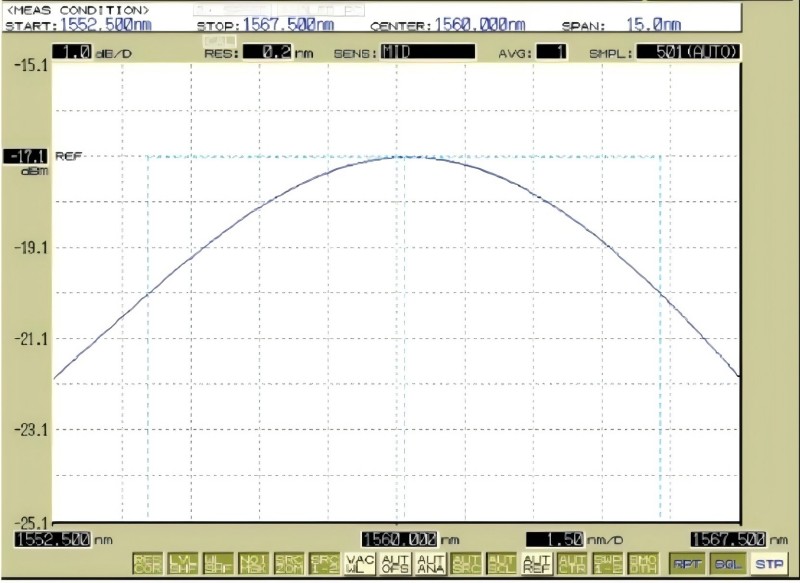
Task: Click the SPAN 15.0nm header value
Action: click(654, 24)
